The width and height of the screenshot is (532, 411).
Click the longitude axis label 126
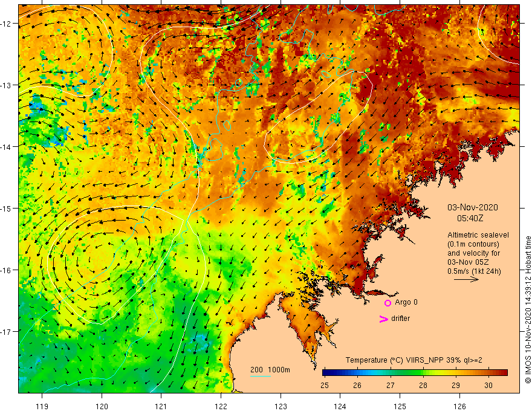[x=459, y=406]
